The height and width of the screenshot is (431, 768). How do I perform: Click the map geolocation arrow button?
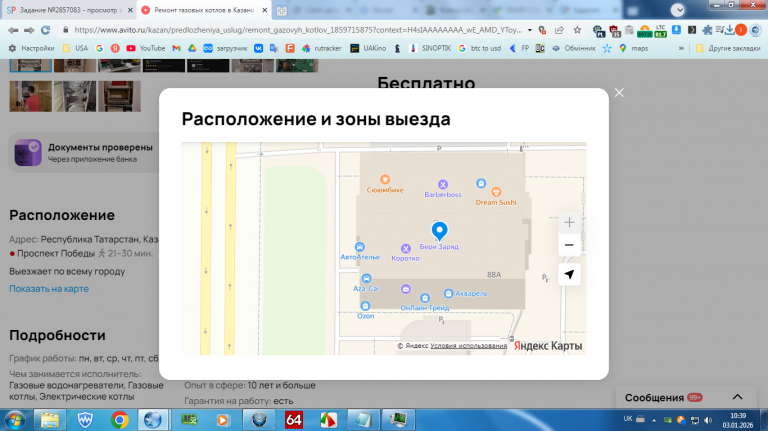coord(569,274)
